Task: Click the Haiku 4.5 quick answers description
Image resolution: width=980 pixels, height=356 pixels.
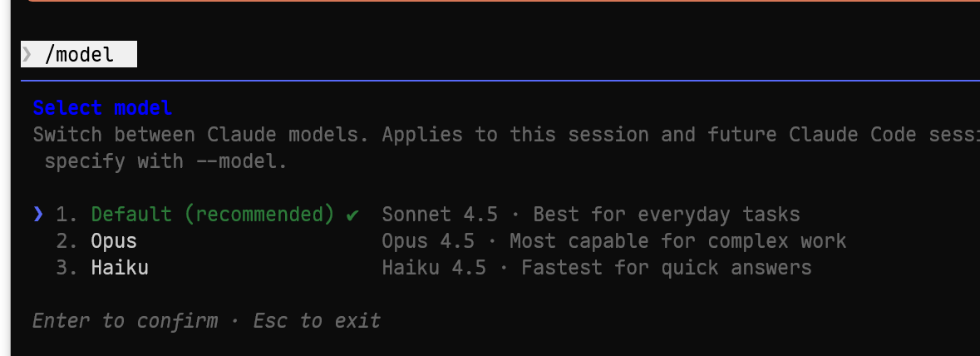Action: point(596,268)
